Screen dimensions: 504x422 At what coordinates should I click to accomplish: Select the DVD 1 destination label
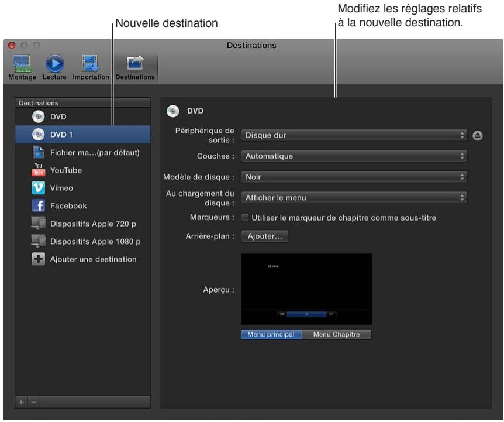click(61, 135)
